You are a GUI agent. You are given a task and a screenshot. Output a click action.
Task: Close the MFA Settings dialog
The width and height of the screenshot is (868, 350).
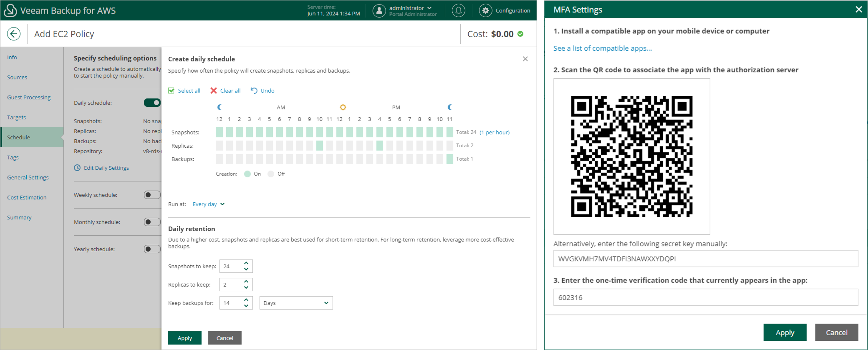859,9
